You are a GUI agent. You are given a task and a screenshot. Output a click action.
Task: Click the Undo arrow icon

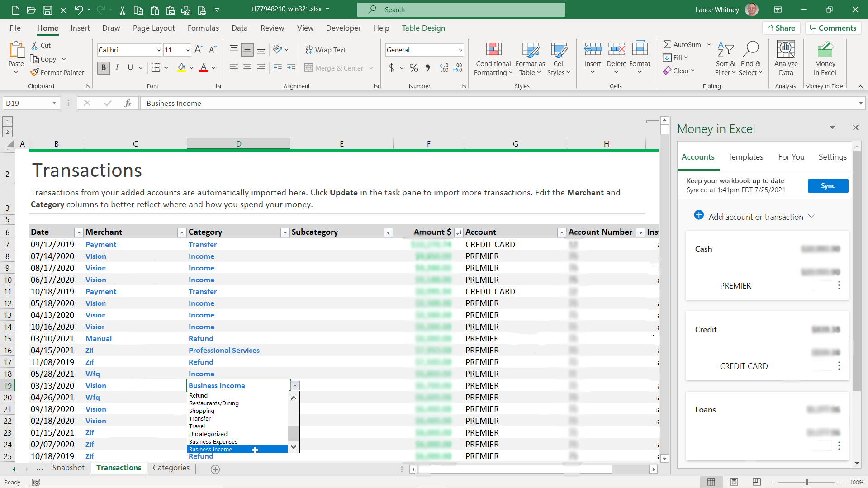79,9
